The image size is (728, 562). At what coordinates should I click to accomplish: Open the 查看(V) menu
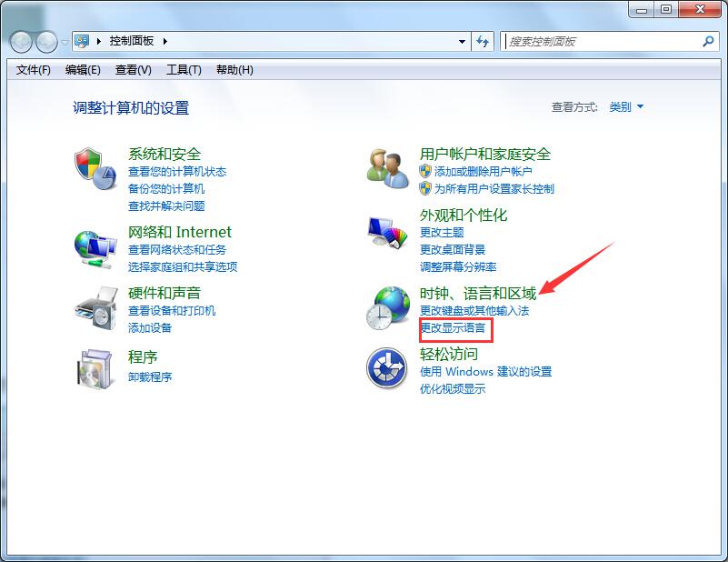[134, 70]
